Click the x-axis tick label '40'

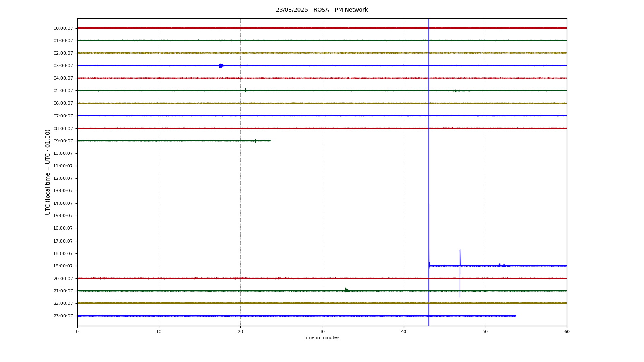click(x=404, y=331)
